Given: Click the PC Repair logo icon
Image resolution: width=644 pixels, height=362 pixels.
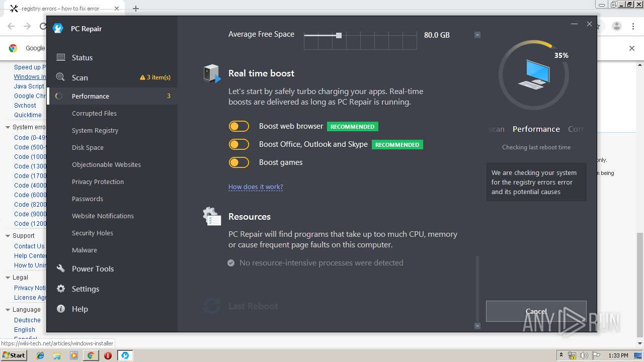Looking at the screenshot, I should 58,29.
